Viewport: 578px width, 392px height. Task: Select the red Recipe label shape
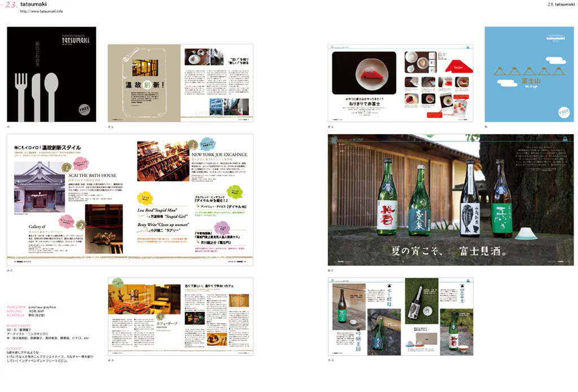pos(454,67)
